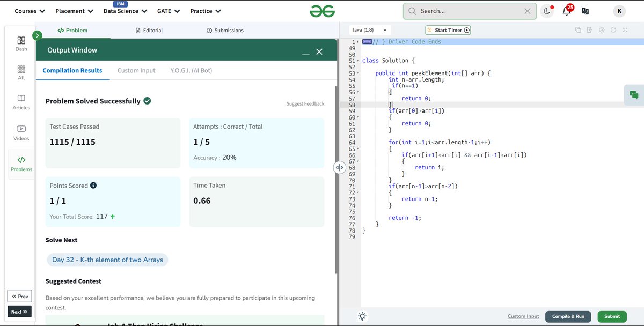The image size is (644, 326).
Task: Open Videos in the left sidebar
Action: (x=21, y=132)
